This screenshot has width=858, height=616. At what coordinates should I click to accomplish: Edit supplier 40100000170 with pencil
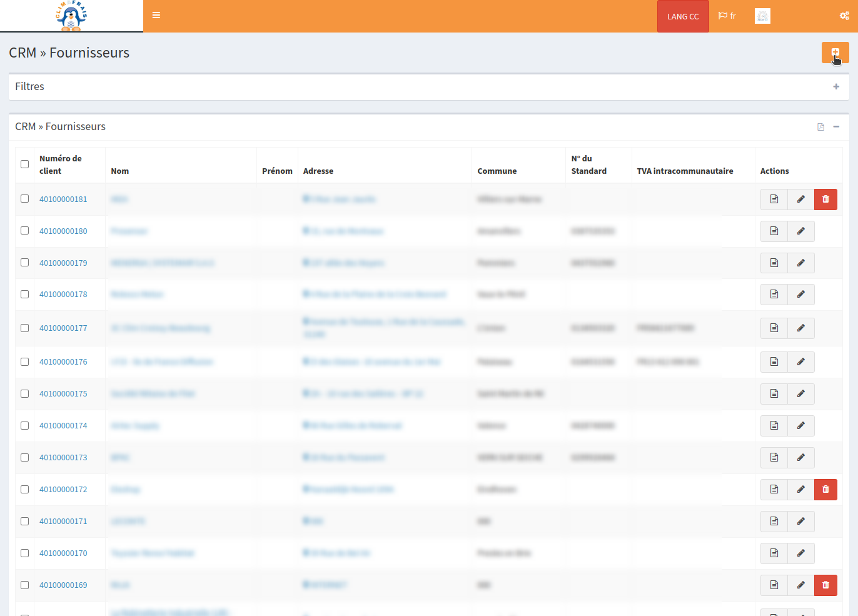pyautogui.click(x=800, y=553)
